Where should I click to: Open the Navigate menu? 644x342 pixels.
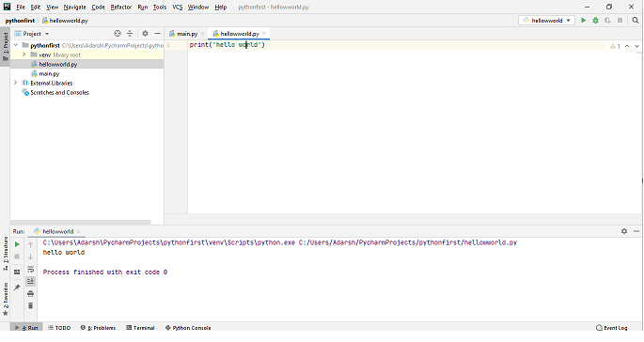pyautogui.click(x=75, y=7)
